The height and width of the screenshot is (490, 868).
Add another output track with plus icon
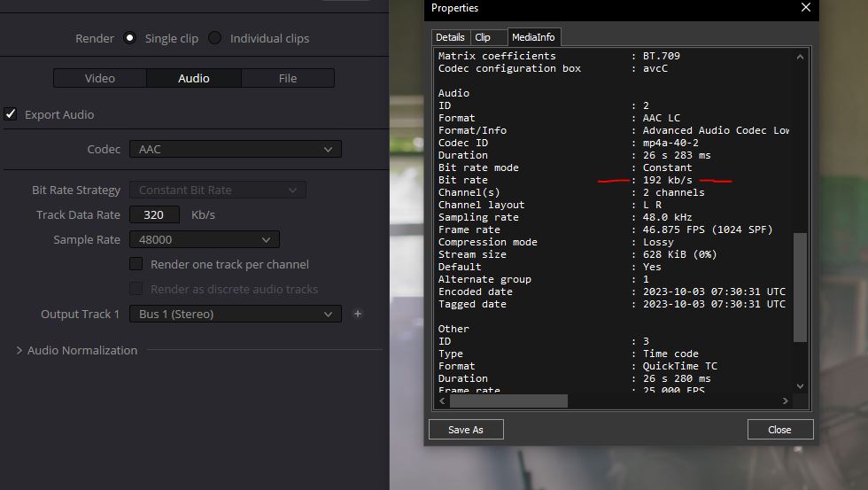[358, 314]
